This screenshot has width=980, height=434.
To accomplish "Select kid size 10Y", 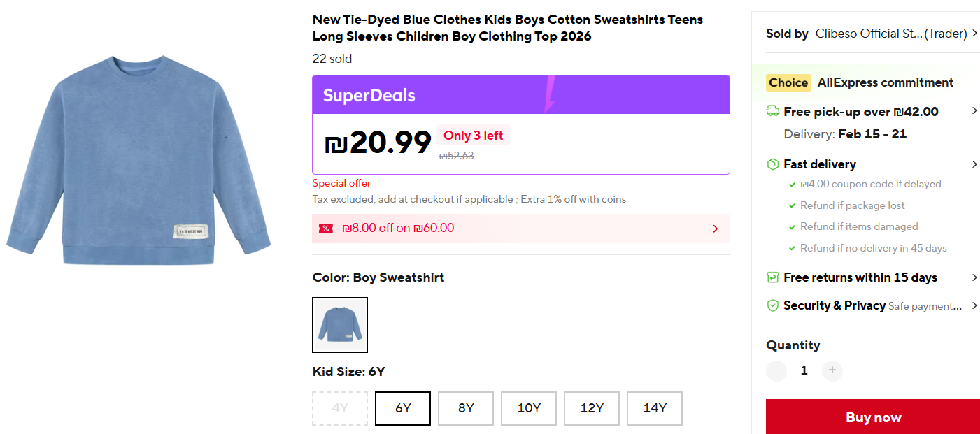I will (529, 408).
